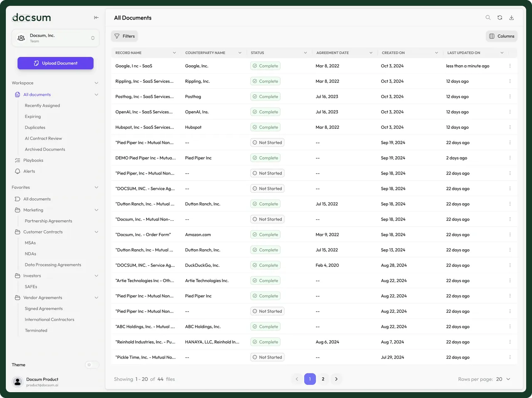Open Status column header dropdown

305,53
